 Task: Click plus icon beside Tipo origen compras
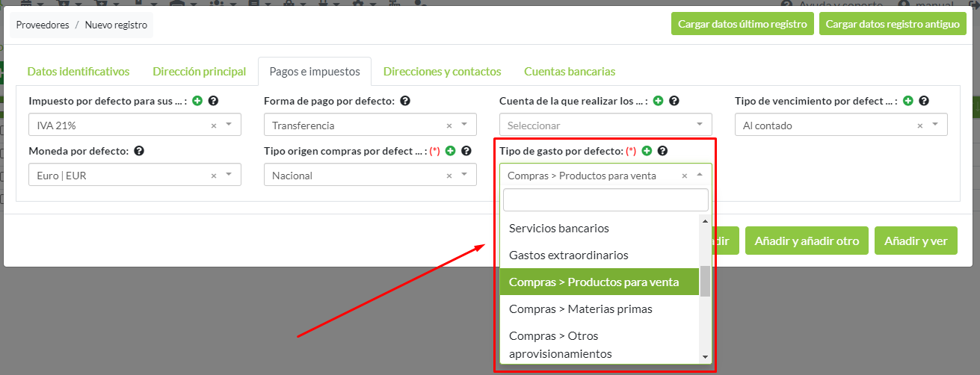pyautogui.click(x=451, y=151)
